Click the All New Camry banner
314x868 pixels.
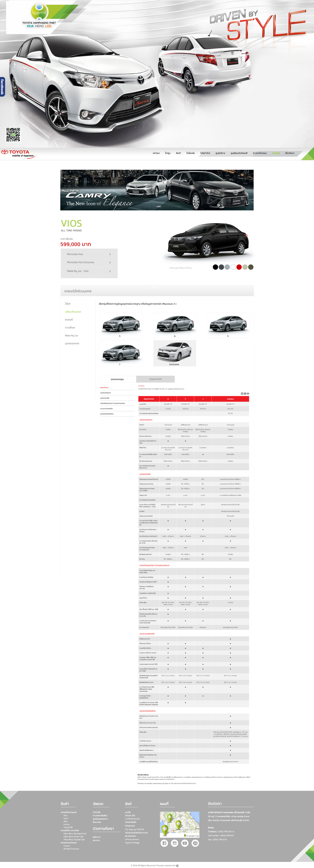click(157, 190)
